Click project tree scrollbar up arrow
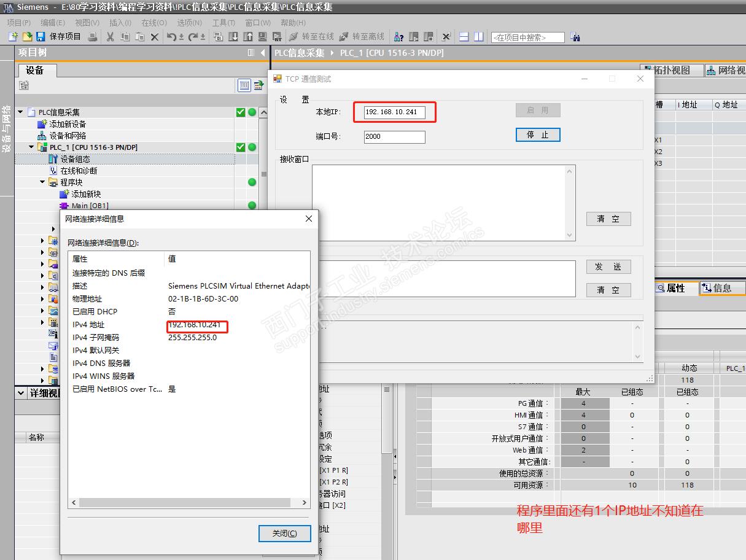The height and width of the screenshot is (560, 746). click(264, 112)
